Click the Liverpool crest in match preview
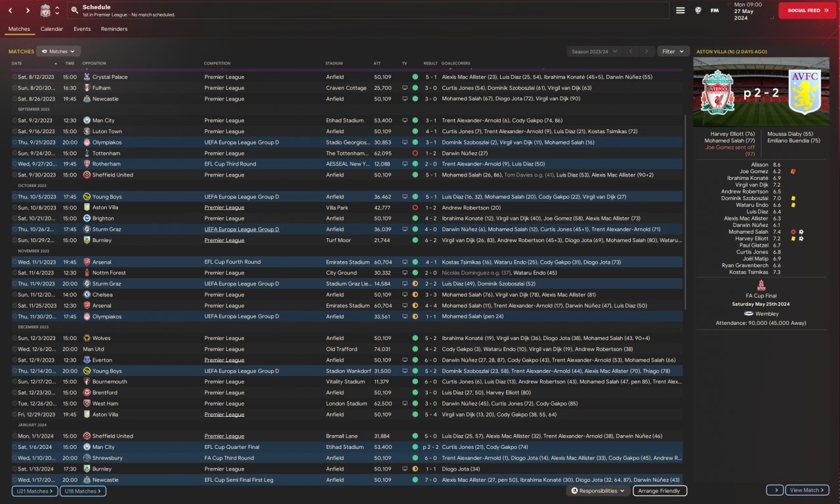 tap(718, 92)
